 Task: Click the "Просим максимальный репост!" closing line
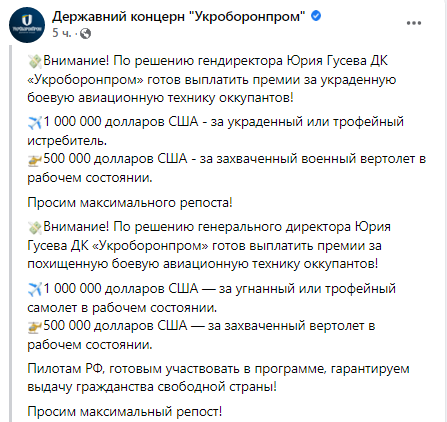125,411
